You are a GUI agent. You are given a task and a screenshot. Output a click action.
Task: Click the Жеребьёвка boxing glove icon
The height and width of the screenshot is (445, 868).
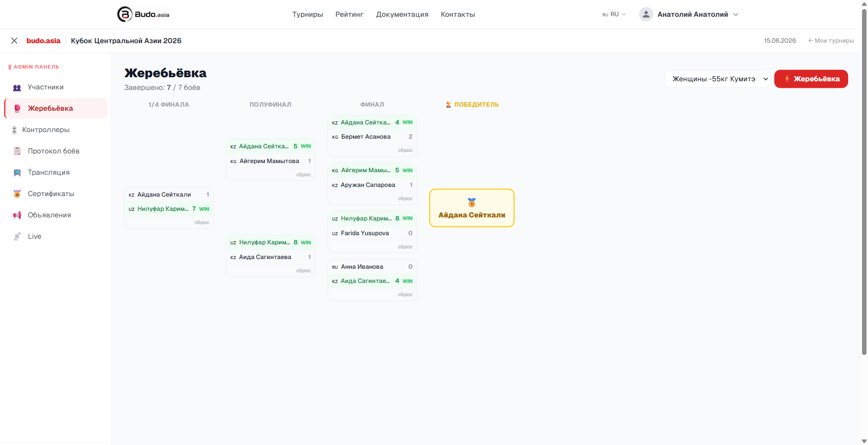click(17, 109)
